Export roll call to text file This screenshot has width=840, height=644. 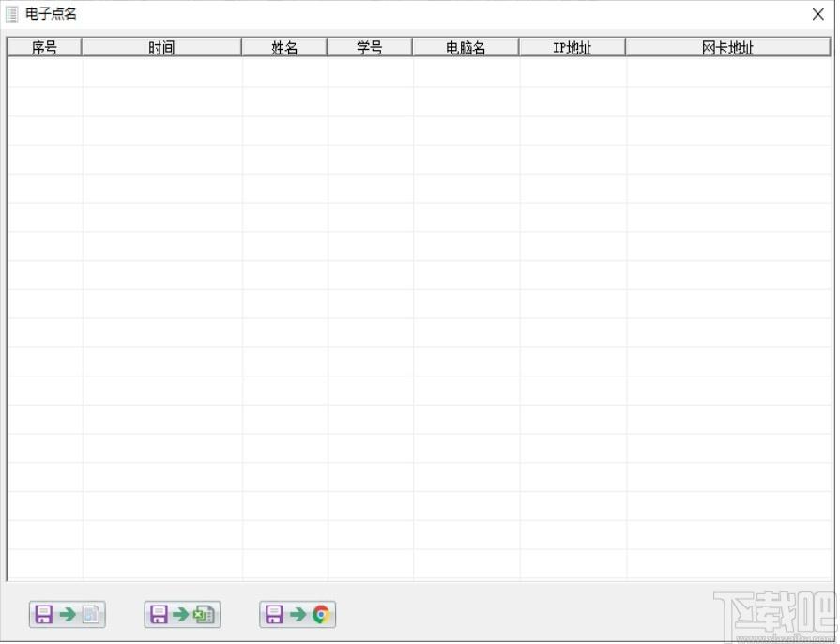point(68,615)
